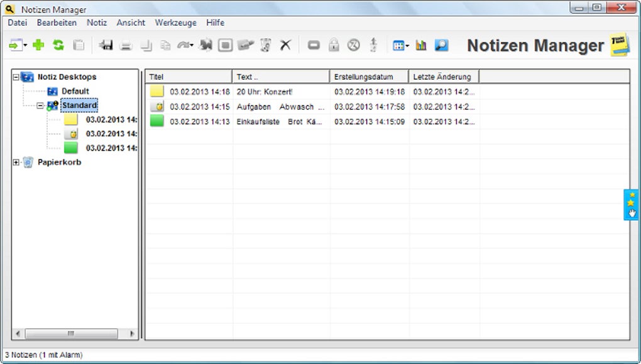Open the blue starred side panel tab
Viewport: 641px width, 364px height.
coord(631,204)
